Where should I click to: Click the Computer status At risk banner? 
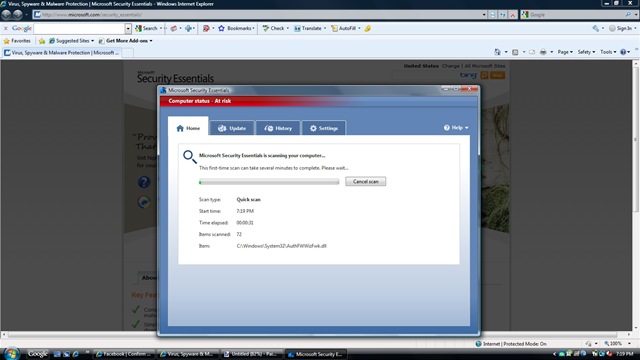[x=319, y=101]
